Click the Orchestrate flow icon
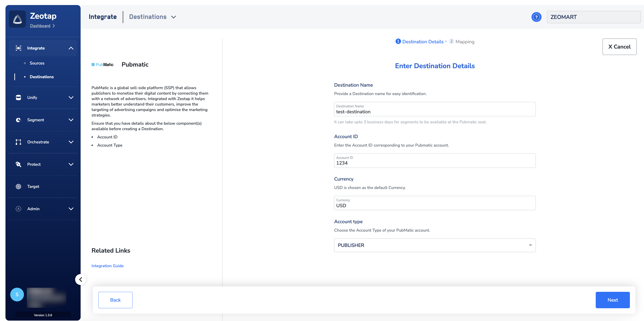Screen dimensions: 644x321 coord(18,142)
